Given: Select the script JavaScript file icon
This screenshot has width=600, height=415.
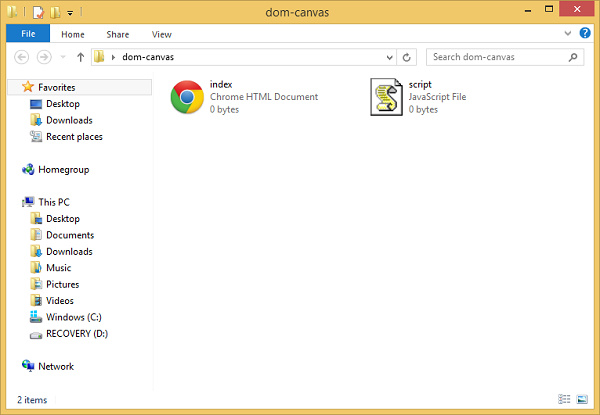Looking at the screenshot, I should pos(386,97).
